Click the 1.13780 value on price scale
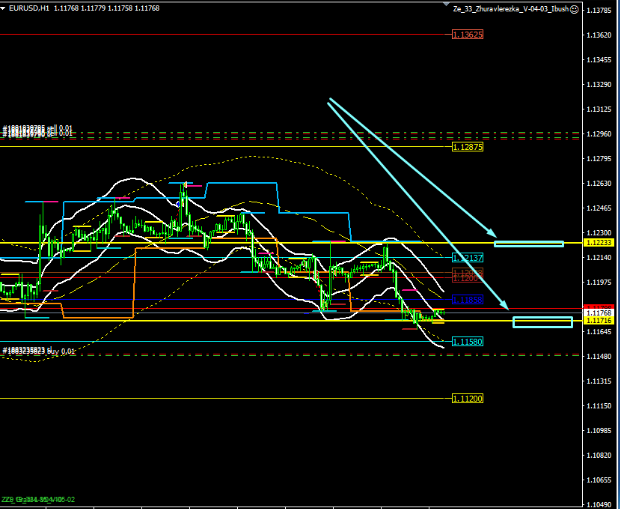 pos(598,11)
